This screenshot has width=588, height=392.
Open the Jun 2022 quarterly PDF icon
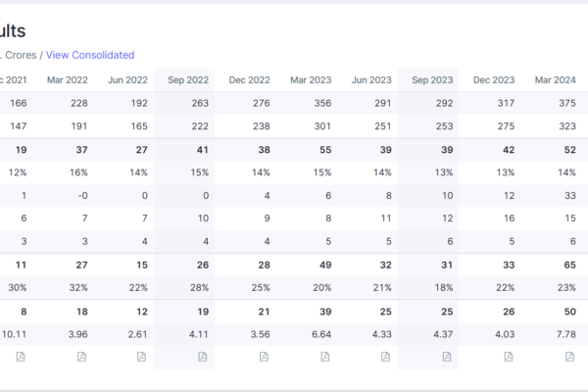pos(141,357)
